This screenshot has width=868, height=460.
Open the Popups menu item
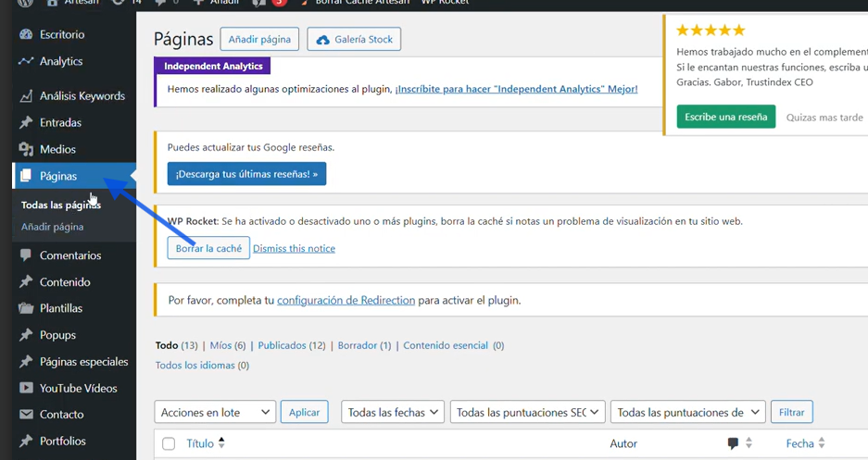57,335
